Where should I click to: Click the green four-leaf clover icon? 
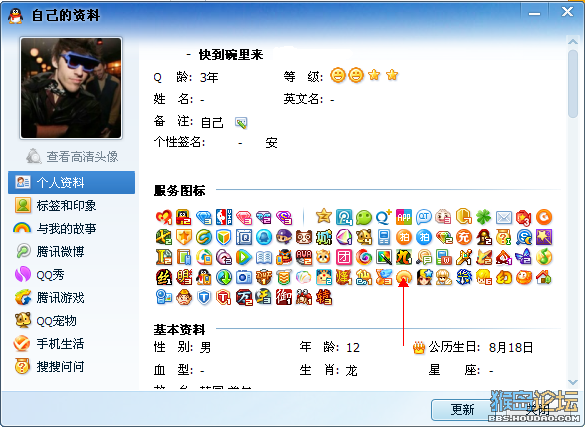(484, 217)
